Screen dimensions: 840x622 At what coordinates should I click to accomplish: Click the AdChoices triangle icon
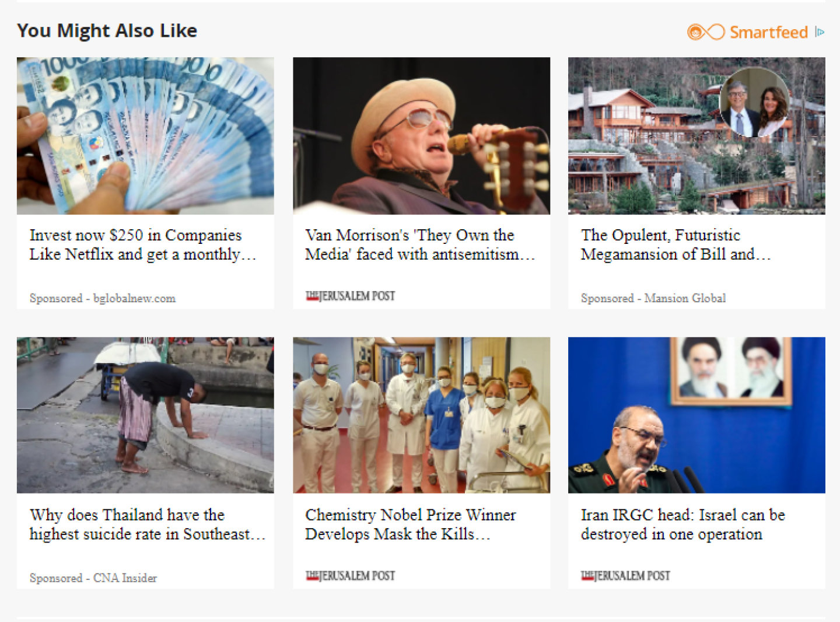(x=820, y=32)
